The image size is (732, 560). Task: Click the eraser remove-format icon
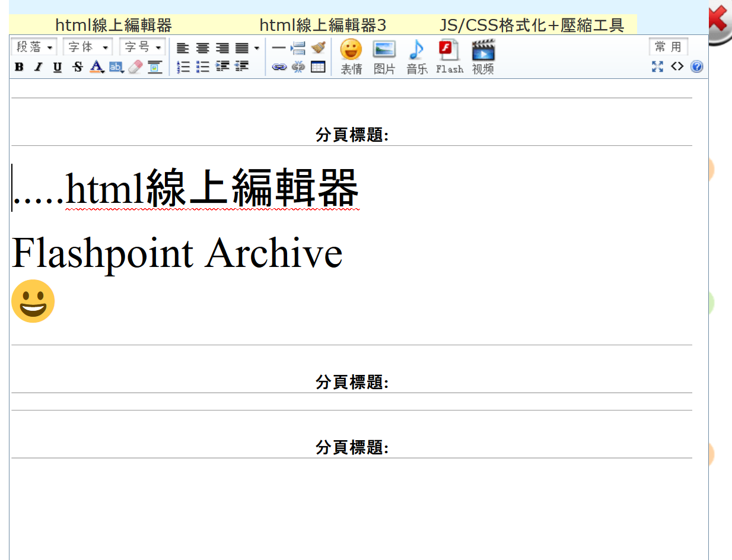[135, 67]
